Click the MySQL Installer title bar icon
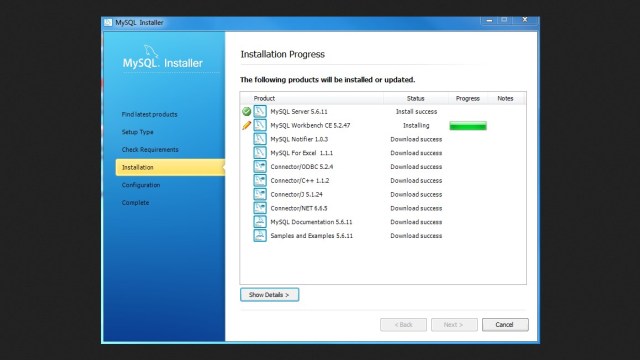640x360 pixels. point(108,22)
